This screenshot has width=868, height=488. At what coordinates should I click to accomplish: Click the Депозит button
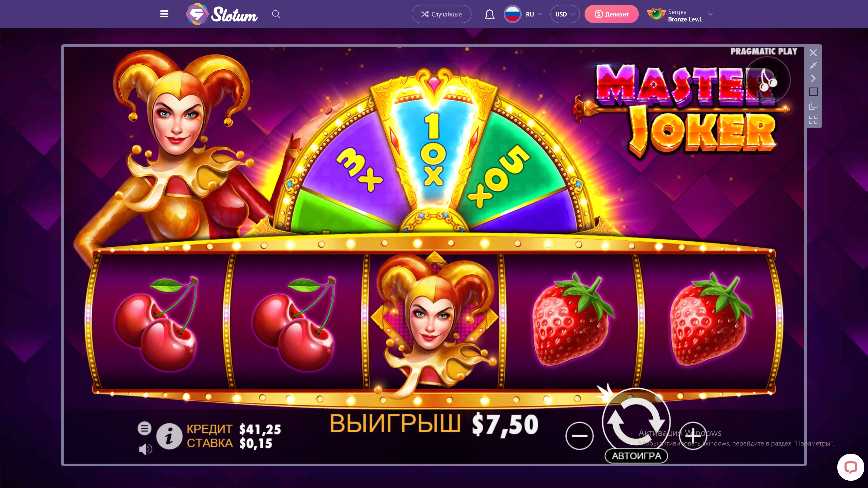[611, 14]
